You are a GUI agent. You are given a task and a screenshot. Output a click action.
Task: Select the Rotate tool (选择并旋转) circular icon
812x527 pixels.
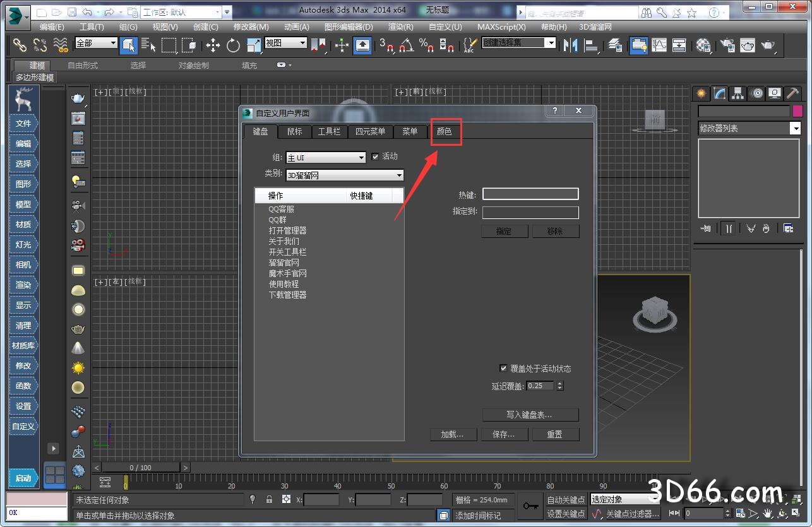click(x=234, y=45)
